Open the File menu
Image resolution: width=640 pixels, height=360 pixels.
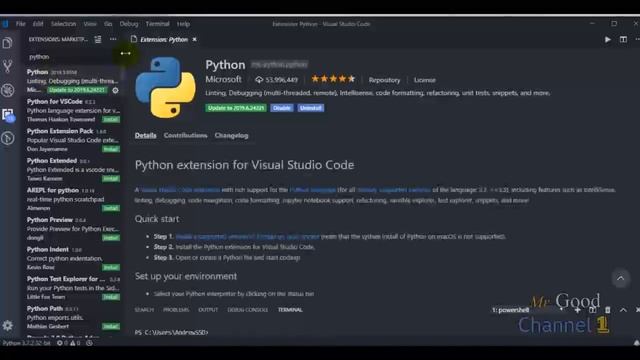point(21,24)
